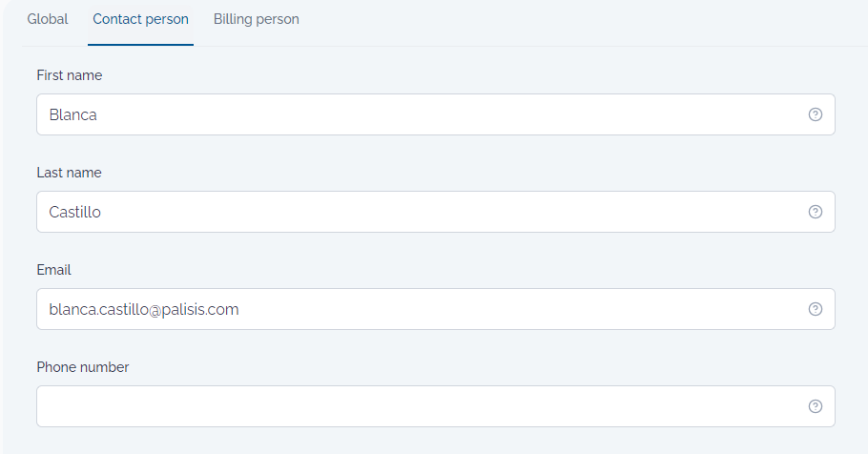Click the blue underline under Contact person
Viewport: 868px width, 454px height.
(x=140, y=44)
